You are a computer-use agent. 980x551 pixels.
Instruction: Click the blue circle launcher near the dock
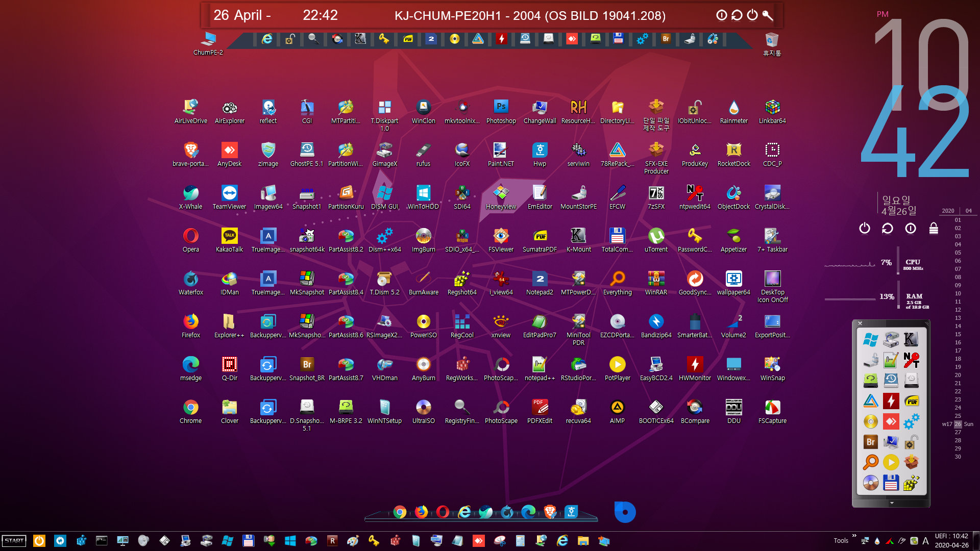point(625,512)
